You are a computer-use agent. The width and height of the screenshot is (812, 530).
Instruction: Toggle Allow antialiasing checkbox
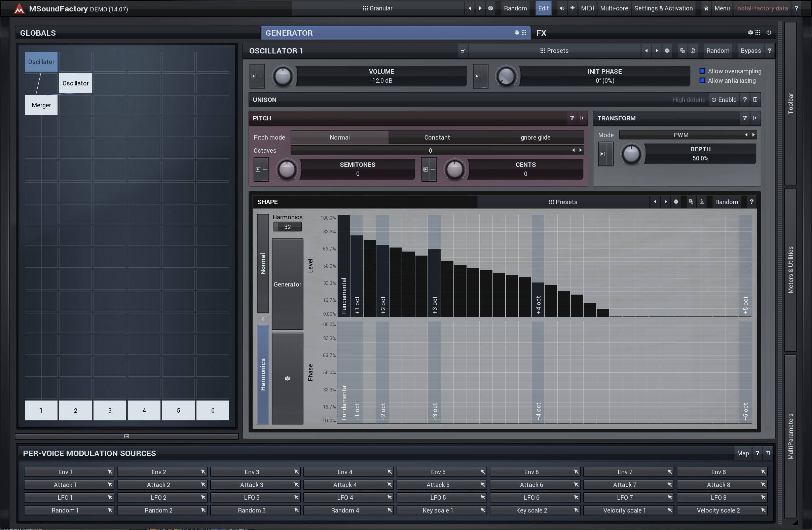pos(702,80)
